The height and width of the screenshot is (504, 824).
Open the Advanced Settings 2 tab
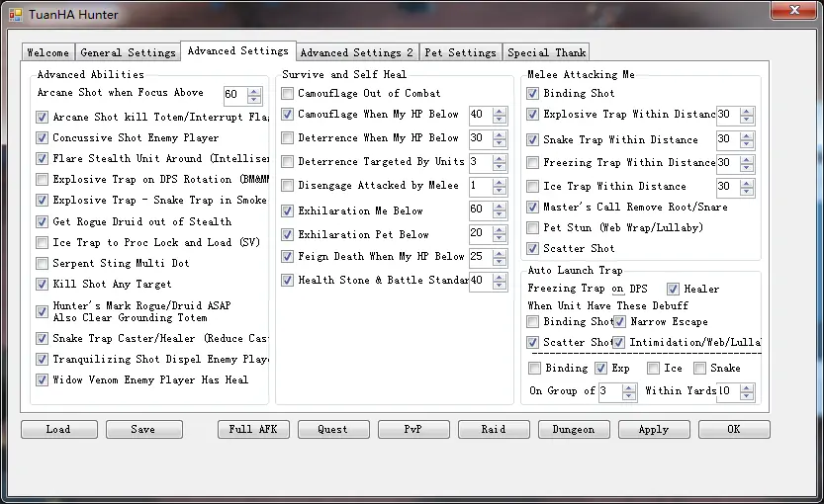356,52
